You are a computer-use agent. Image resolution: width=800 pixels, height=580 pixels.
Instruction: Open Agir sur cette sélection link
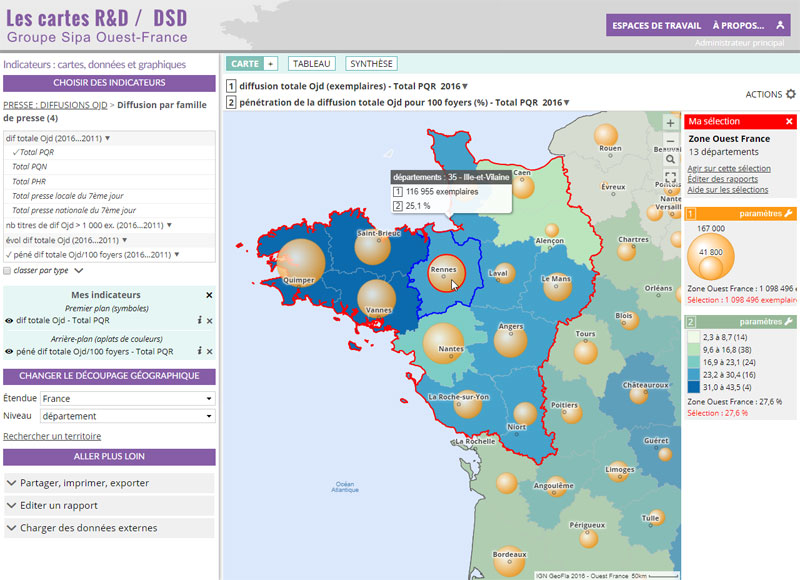[729, 168]
